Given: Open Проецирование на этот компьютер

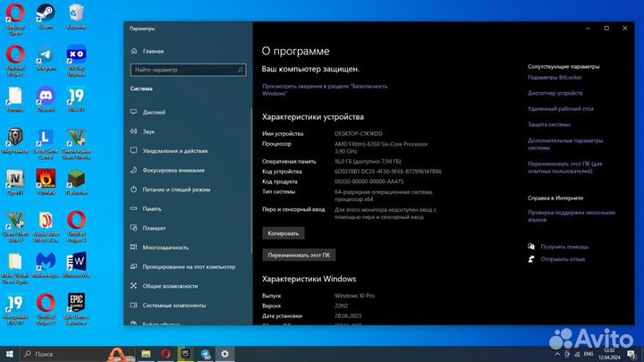Looking at the screenshot, I should pos(188,266).
